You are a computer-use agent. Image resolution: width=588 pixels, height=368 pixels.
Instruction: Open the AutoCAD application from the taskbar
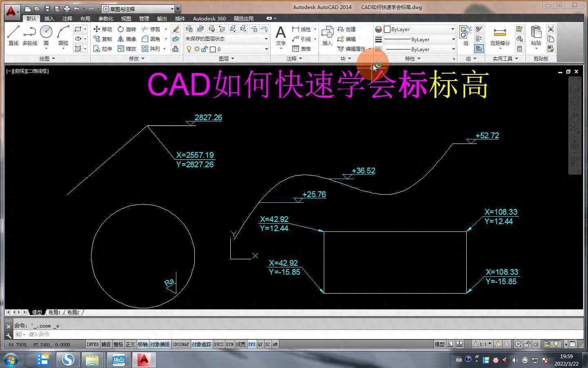(x=143, y=360)
